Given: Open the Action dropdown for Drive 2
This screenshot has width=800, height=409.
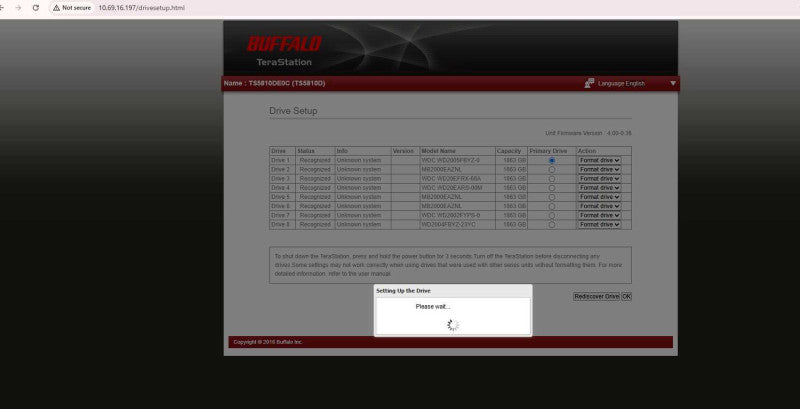Looking at the screenshot, I should [x=599, y=169].
